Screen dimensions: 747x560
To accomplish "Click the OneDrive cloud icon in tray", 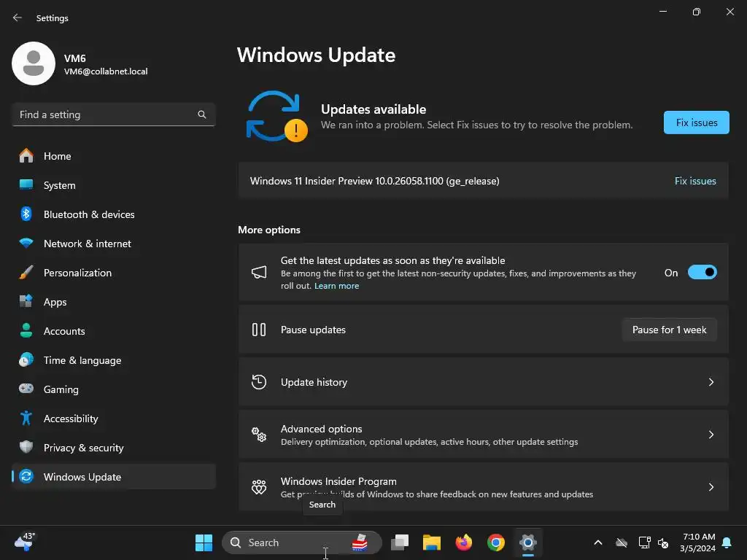I will (622, 542).
